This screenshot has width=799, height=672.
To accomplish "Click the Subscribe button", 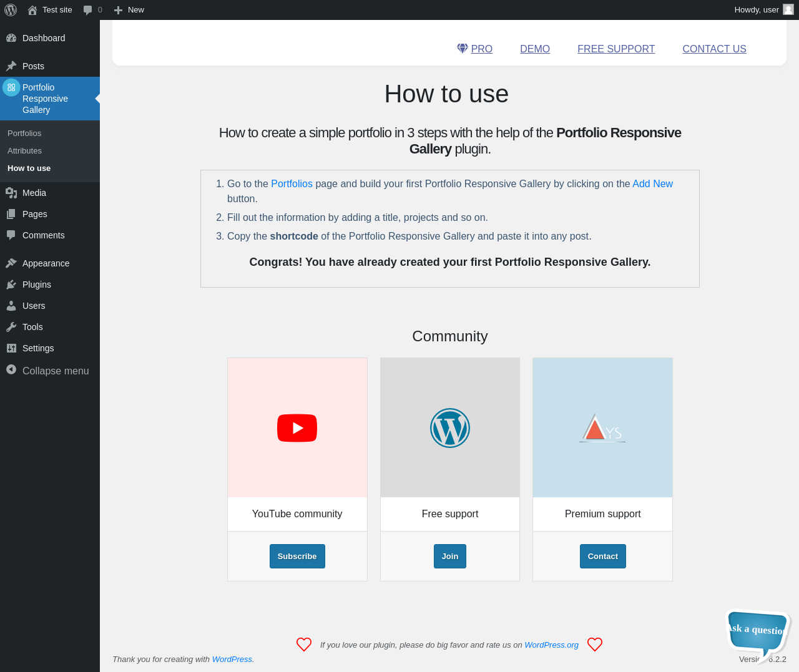I will tap(297, 556).
